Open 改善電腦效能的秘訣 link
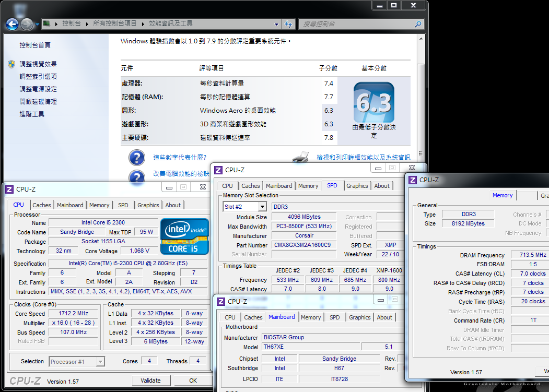Image resolution: width=549 pixels, height=392 pixels. point(181,174)
